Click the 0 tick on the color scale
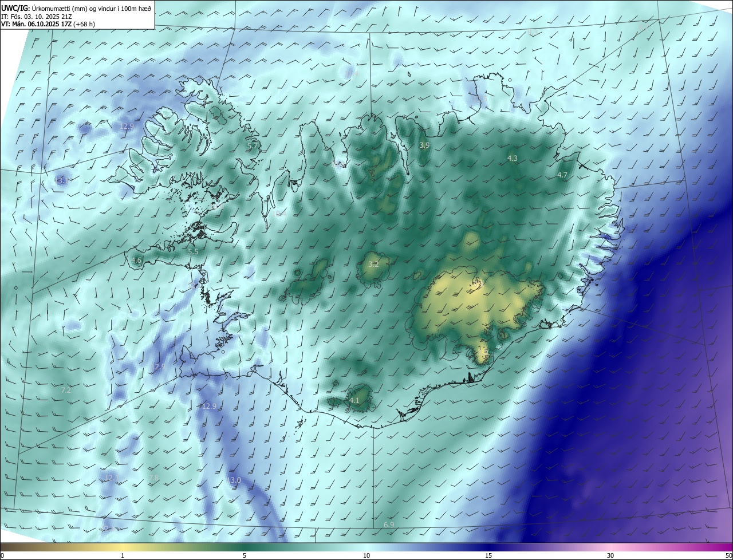The height and width of the screenshot is (560, 733). (x=2, y=555)
